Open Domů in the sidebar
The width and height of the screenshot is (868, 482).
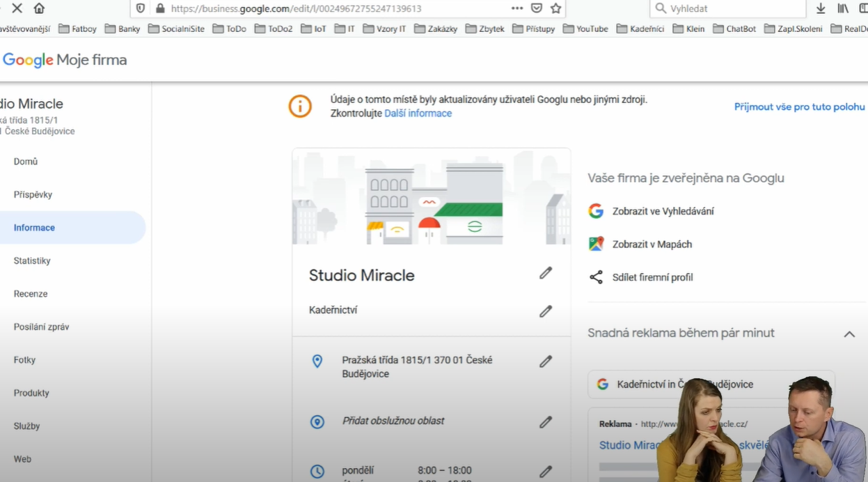click(26, 162)
